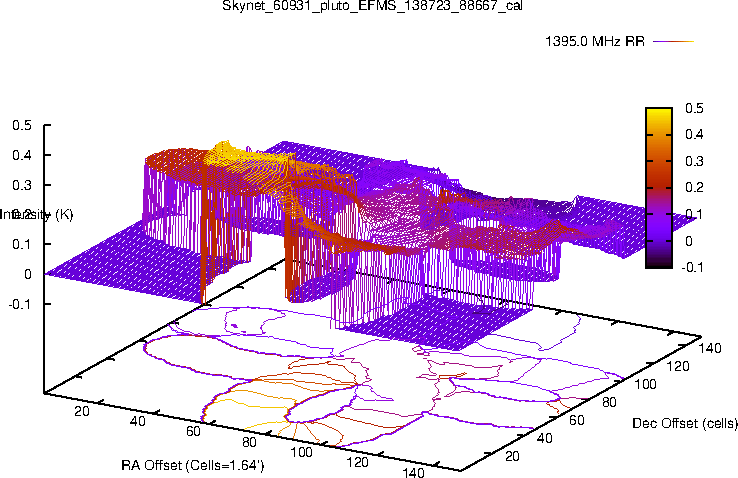This screenshot has height=478, width=738.
Task: Select the 40 tick on the RA Offset axis
Action: click(137, 421)
